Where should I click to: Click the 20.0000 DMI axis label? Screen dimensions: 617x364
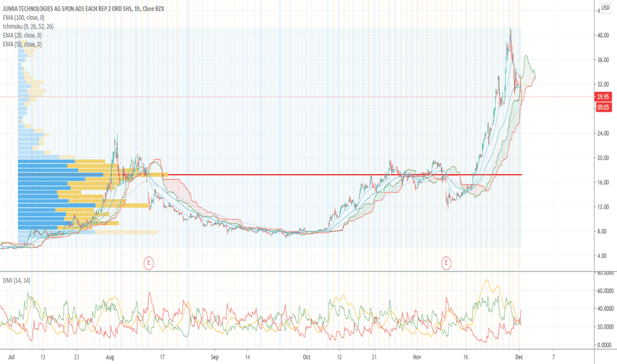point(605,327)
